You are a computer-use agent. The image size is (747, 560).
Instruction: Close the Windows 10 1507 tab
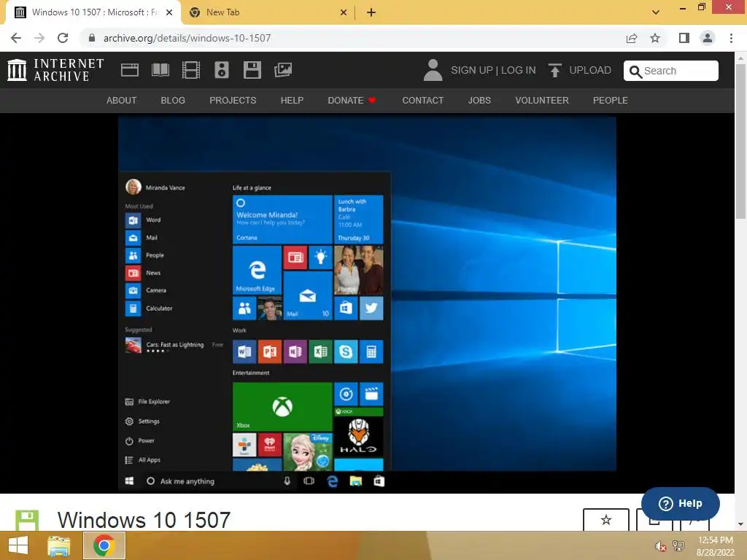[169, 12]
